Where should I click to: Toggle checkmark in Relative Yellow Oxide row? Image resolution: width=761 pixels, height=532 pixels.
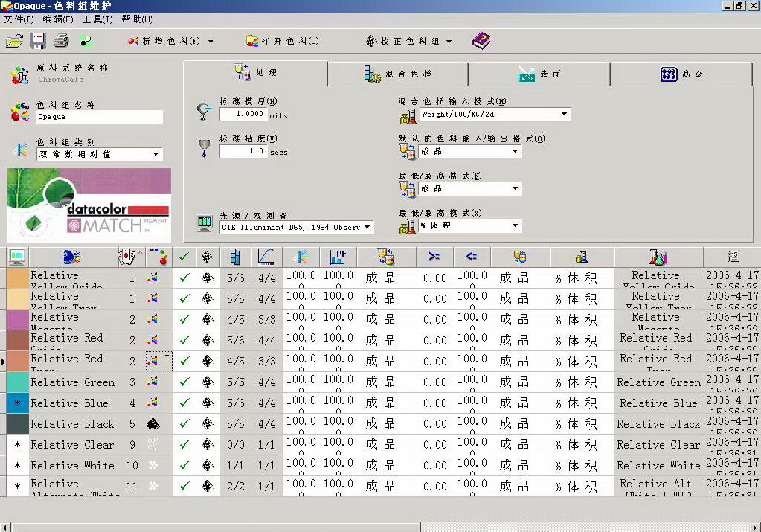184,278
